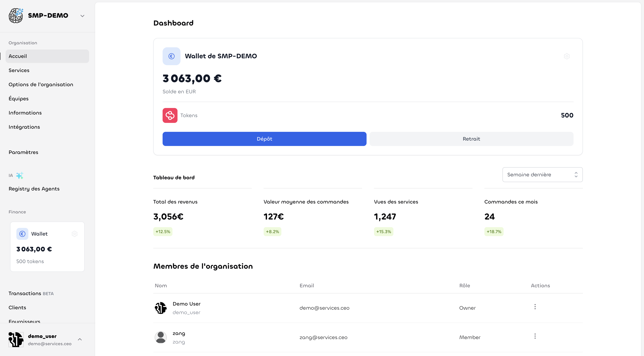Open Options de l'organisation
644x356 pixels.
[x=41, y=84]
